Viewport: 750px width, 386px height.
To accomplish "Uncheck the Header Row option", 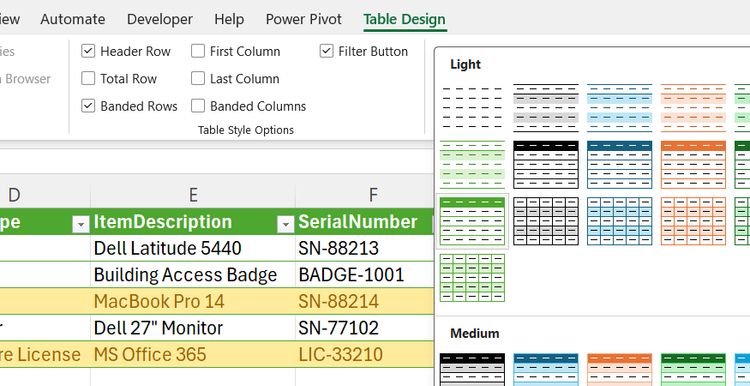I will (88, 51).
